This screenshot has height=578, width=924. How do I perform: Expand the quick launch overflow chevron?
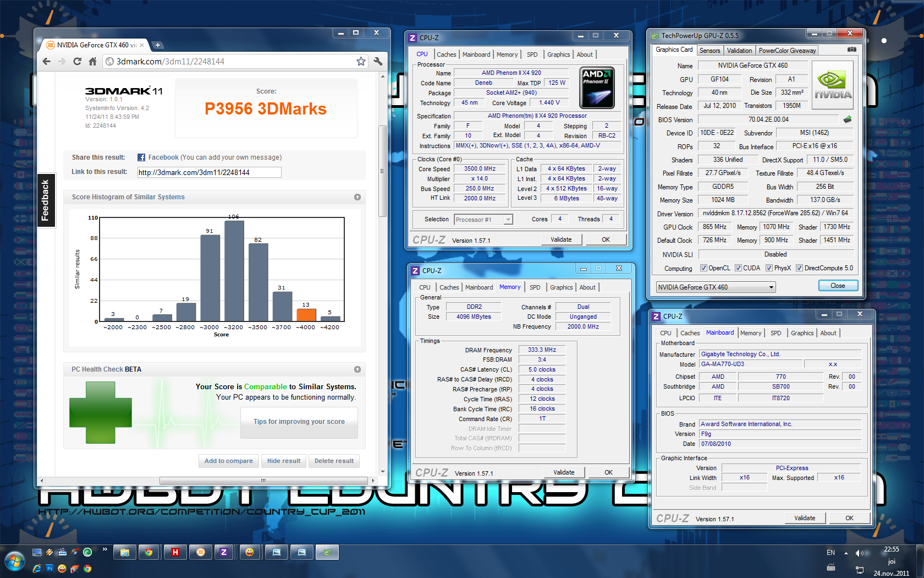(x=105, y=549)
